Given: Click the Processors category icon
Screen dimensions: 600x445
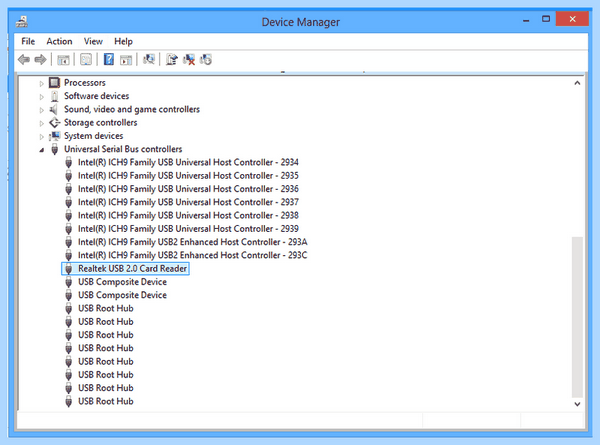Looking at the screenshot, I should 55,83.
